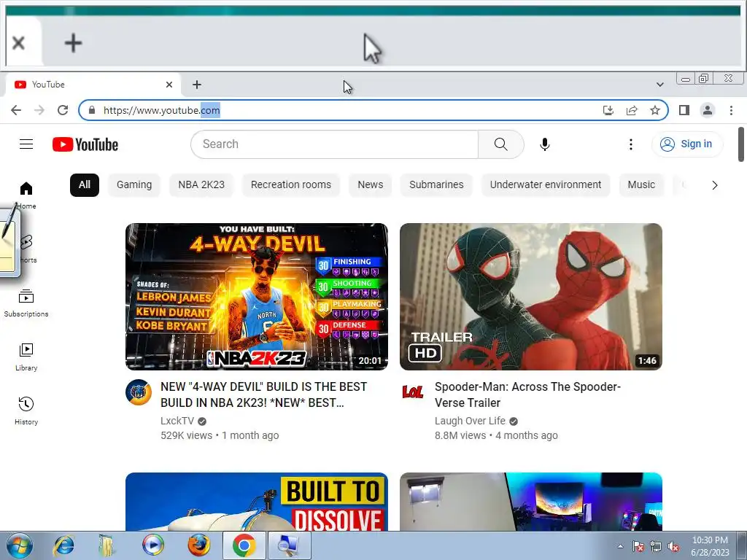Click the page vertical scrollbar
The image size is (747, 560).
coord(741,145)
